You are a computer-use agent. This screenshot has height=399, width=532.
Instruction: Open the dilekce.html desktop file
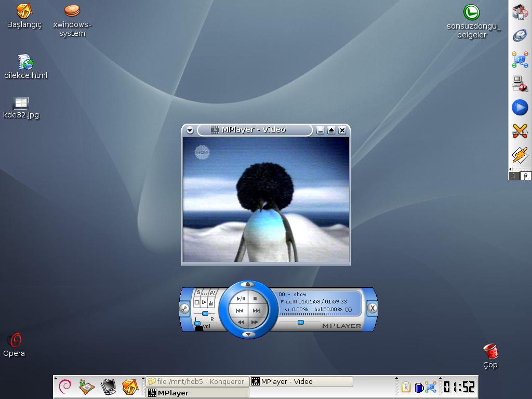[25, 63]
